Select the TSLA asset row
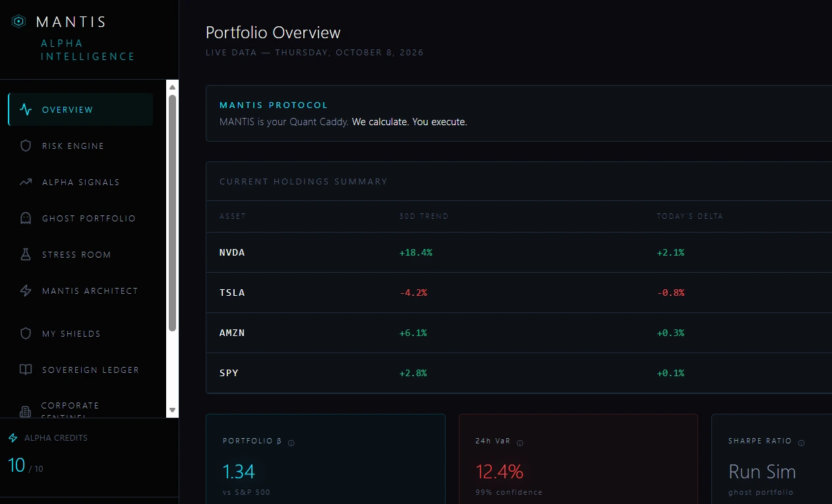The width and height of the screenshot is (832, 504). [519, 293]
